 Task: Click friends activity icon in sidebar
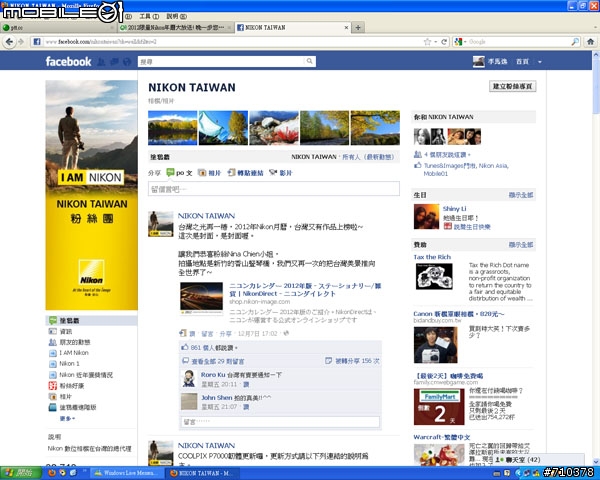52,342
